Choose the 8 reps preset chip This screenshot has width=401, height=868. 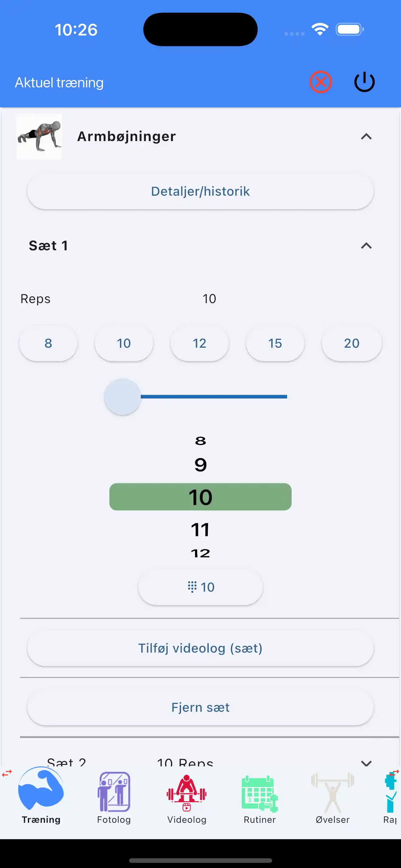point(48,343)
